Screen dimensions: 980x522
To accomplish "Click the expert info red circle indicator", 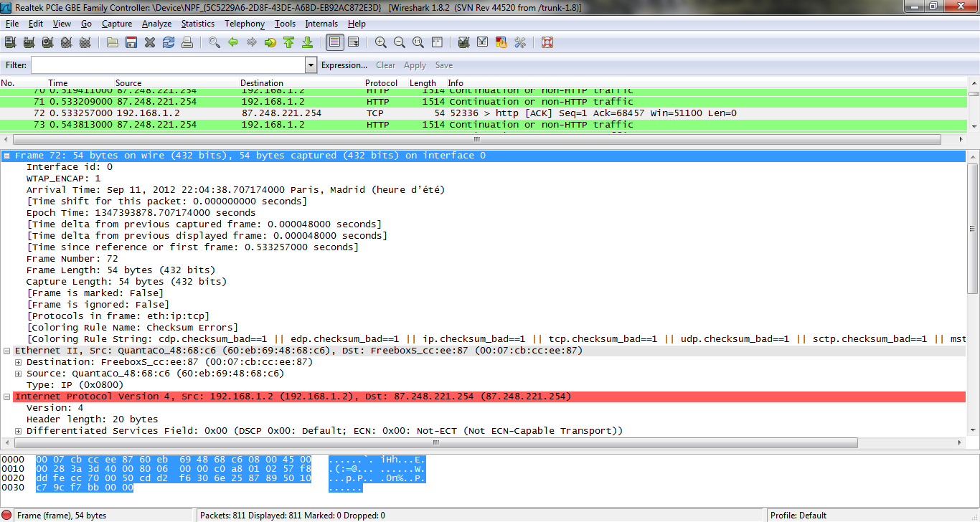I will pyautogui.click(x=7, y=515).
